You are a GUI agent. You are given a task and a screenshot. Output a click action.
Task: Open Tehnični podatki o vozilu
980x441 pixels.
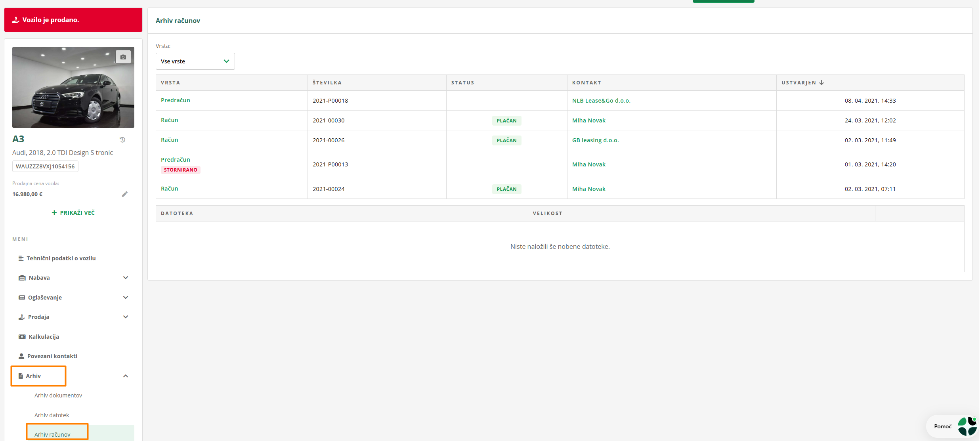tap(61, 258)
